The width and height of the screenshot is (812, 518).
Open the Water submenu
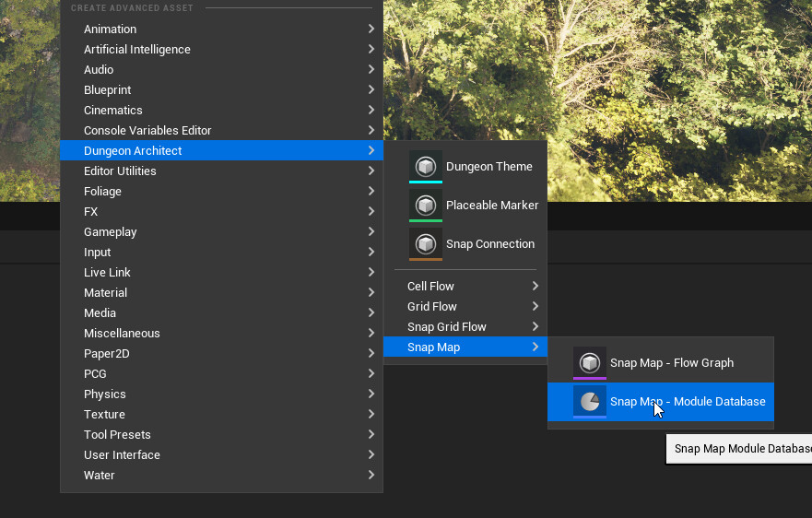point(221,475)
